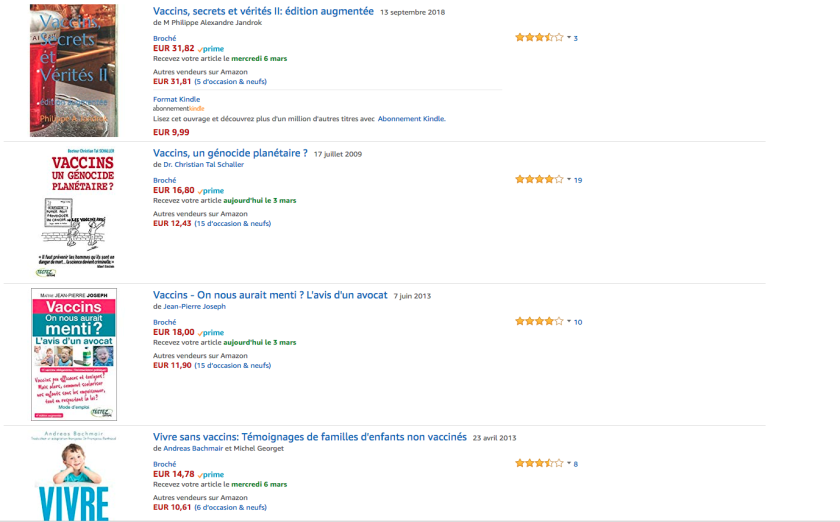The height and width of the screenshot is (522, 840).
Task: Click the star rating for Vivre sans vaccins
Action: point(539,463)
